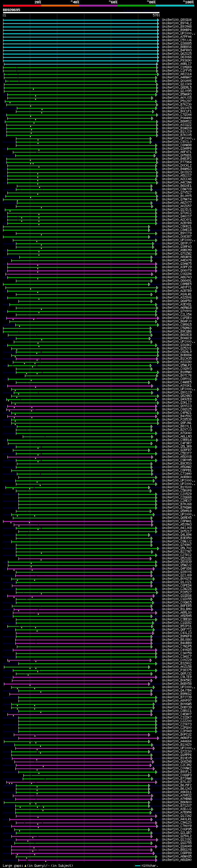
Task: Select the UniRef100_Q5L3R9 label
Action: (176, 446)
